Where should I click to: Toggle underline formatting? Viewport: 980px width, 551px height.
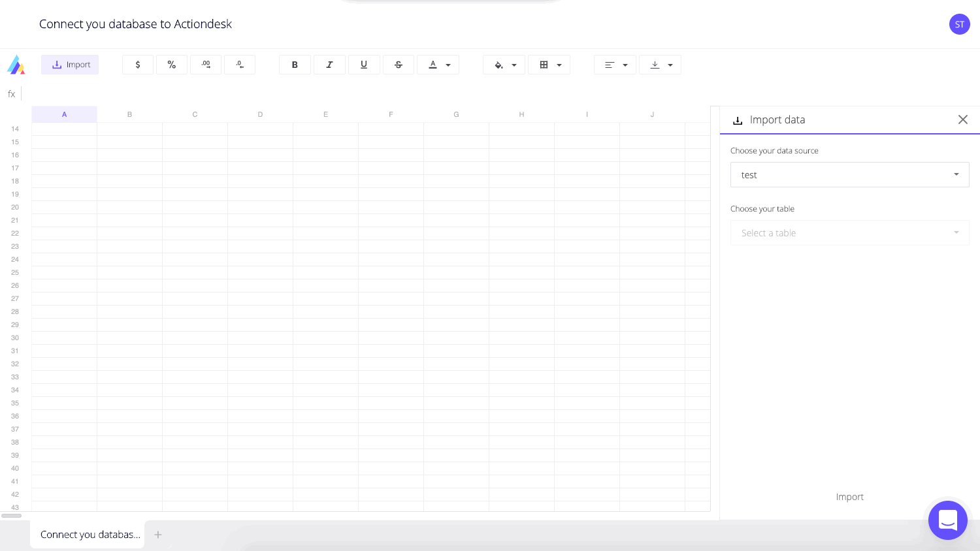click(364, 65)
